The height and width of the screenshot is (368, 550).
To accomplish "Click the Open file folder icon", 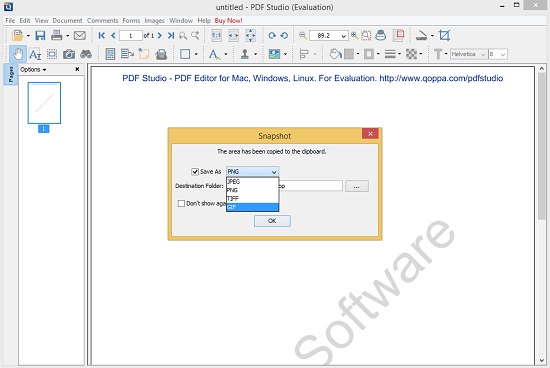I will 17,35.
